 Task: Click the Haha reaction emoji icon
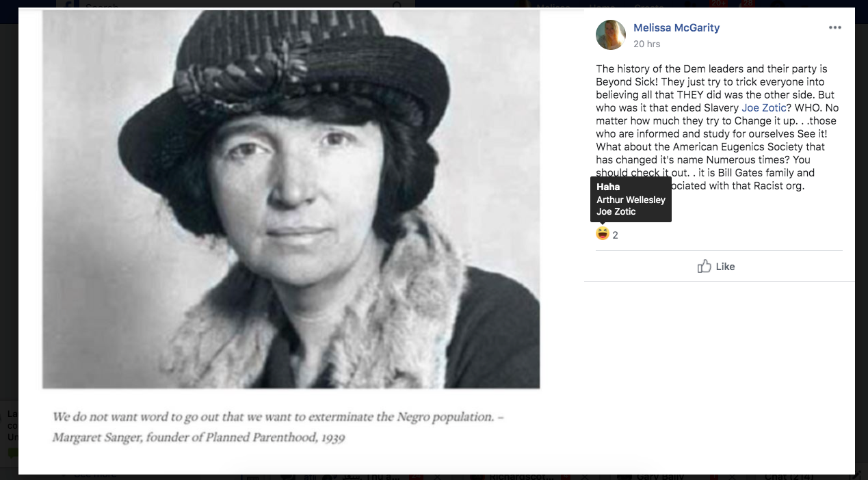[x=602, y=234]
